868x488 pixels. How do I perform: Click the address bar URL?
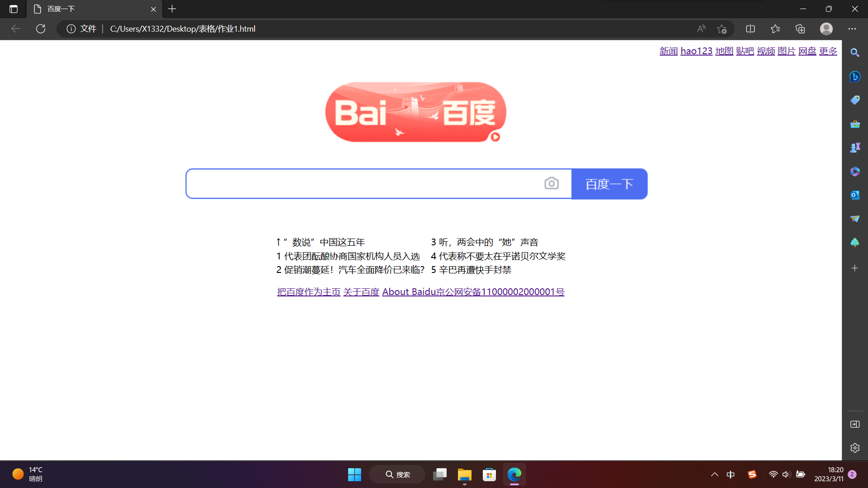[183, 29]
